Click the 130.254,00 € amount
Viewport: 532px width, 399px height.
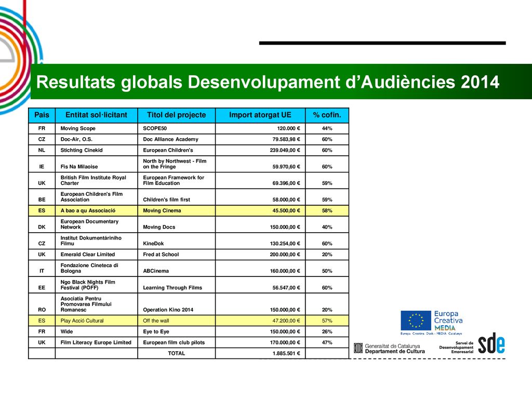[x=285, y=243]
